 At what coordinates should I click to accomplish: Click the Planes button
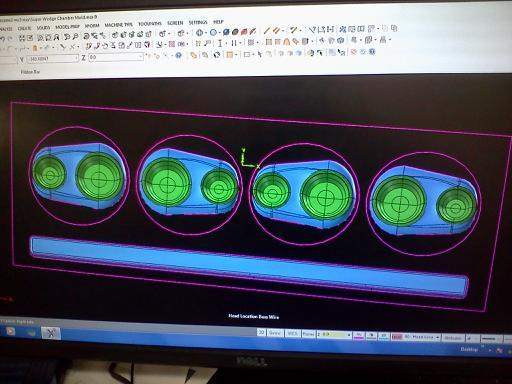click(x=308, y=334)
